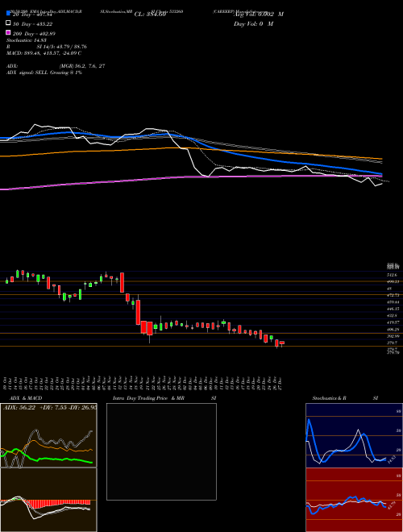Click the 'Stochastics & RSI' panel title
Image resolution: width=403 pixels, height=532 pixels.
click(x=345, y=398)
